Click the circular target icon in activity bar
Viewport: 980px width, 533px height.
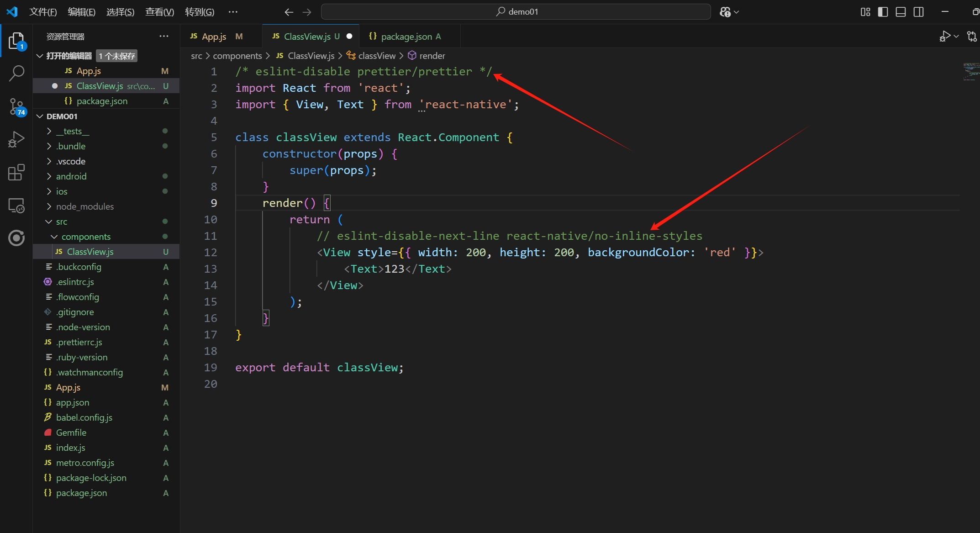click(x=16, y=238)
